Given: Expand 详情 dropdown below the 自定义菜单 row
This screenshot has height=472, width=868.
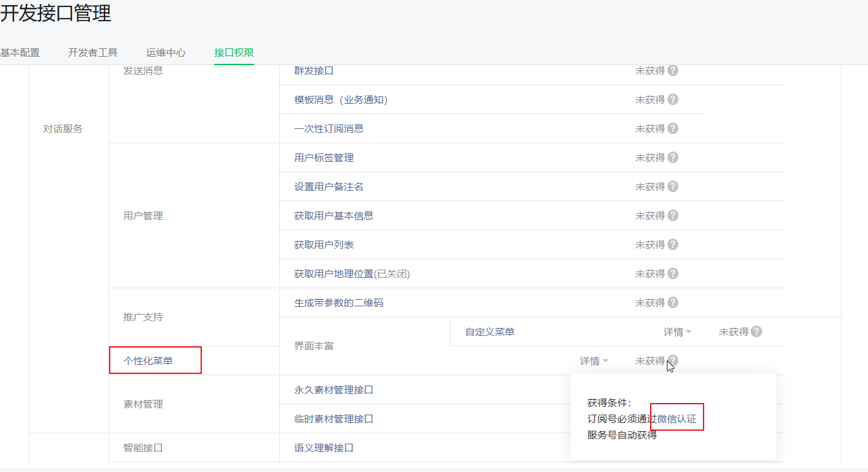Looking at the screenshot, I should tap(593, 361).
